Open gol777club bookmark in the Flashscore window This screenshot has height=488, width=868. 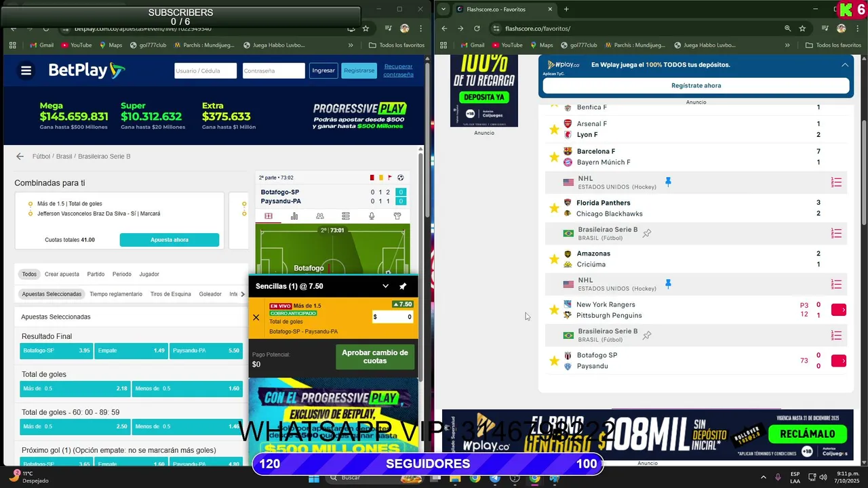tap(578, 45)
